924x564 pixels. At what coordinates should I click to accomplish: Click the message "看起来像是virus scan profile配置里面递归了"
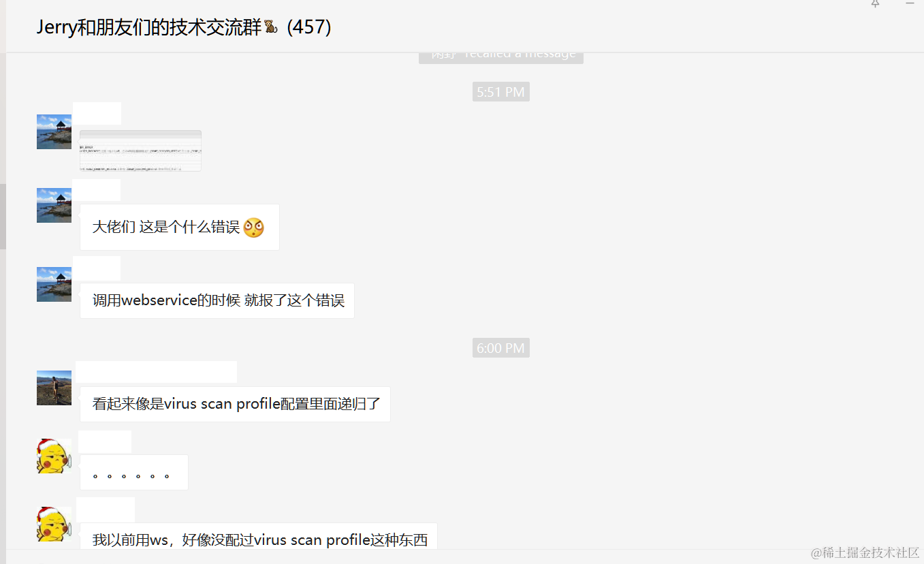(x=236, y=404)
